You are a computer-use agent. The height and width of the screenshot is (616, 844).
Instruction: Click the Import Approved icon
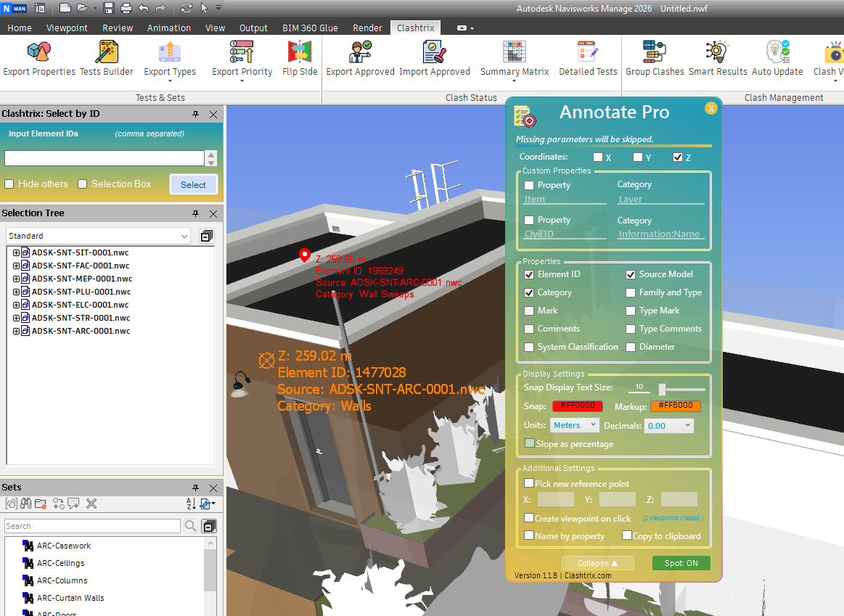[434, 52]
